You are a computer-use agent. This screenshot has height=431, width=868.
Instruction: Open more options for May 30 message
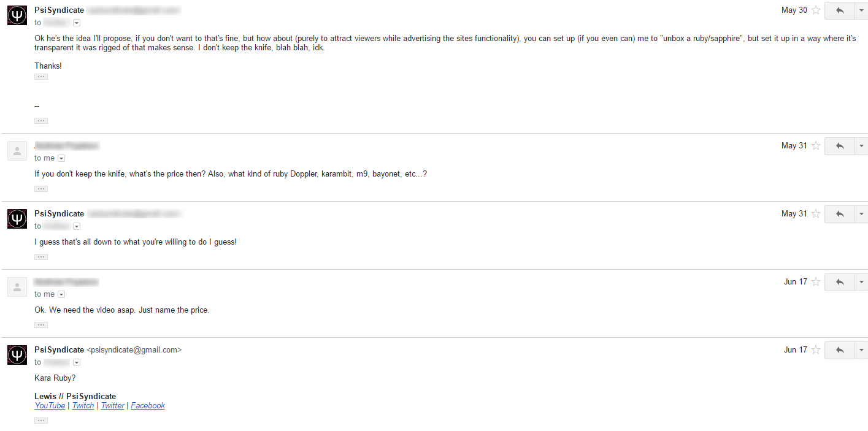click(x=861, y=10)
